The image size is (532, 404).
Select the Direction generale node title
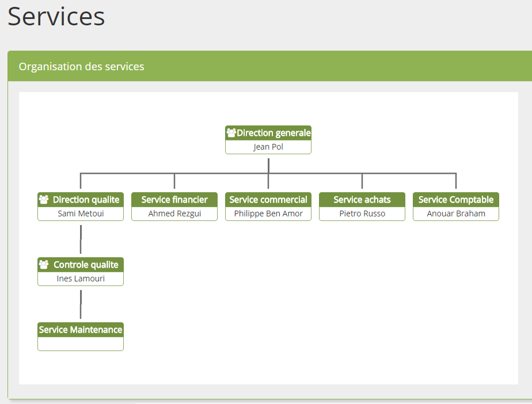point(273,132)
